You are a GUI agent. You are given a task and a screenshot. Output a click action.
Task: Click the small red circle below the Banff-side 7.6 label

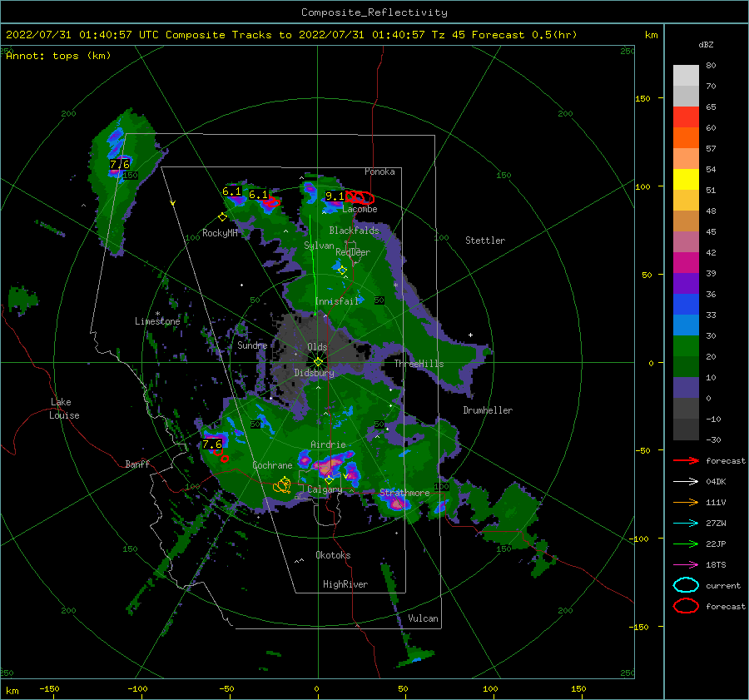(x=225, y=459)
